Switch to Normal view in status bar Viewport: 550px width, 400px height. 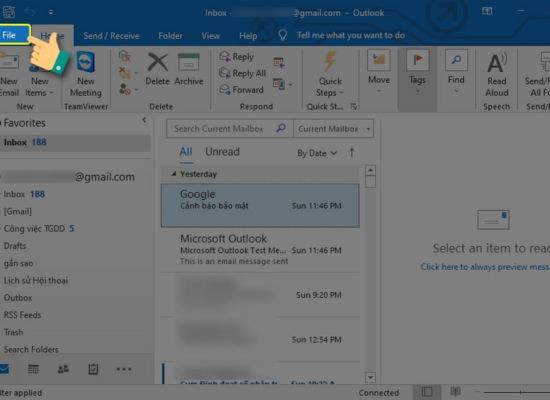[427, 392]
